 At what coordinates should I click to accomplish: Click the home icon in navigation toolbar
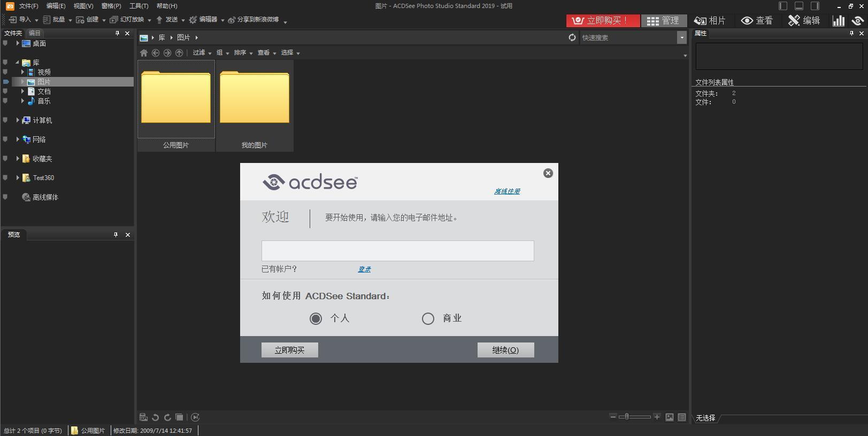coord(144,53)
